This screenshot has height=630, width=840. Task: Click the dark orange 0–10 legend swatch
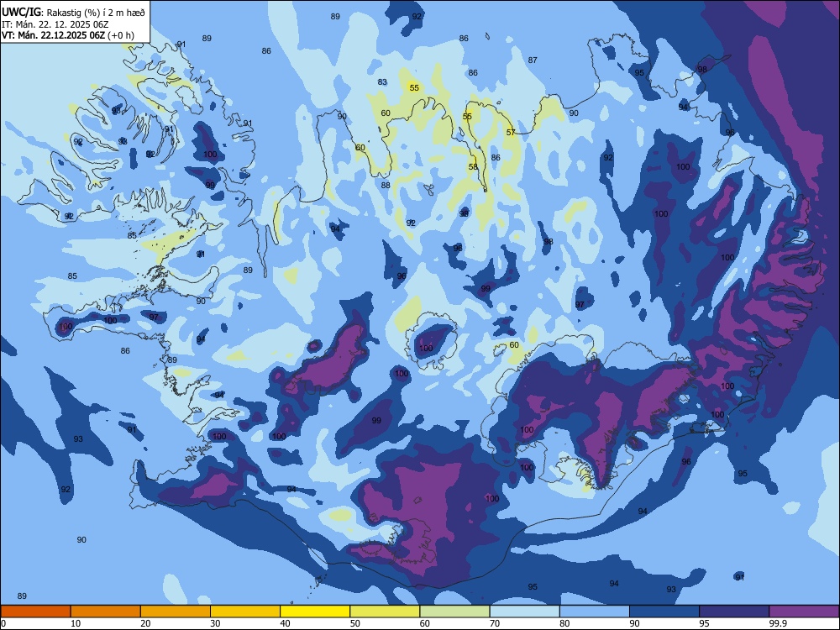pyautogui.click(x=35, y=612)
